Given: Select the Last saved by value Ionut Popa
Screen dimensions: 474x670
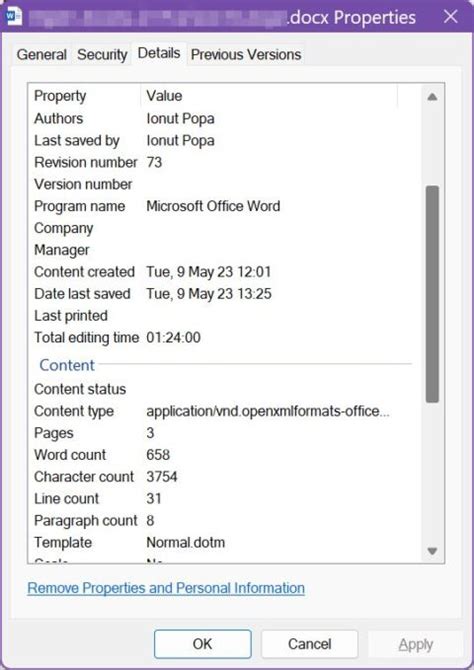Looking at the screenshot, I should [x=180, y=141].
